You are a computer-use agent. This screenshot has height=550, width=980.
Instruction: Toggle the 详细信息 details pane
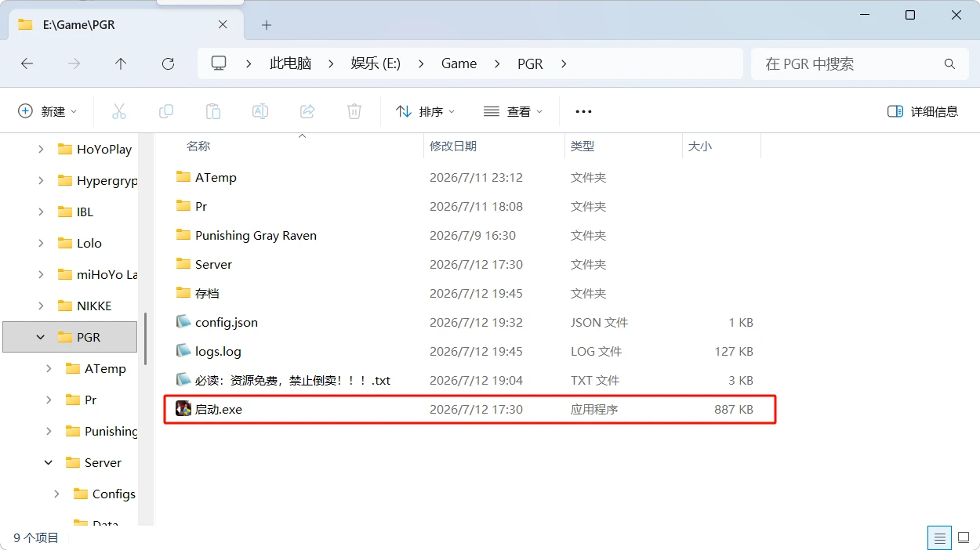[923, 111]
